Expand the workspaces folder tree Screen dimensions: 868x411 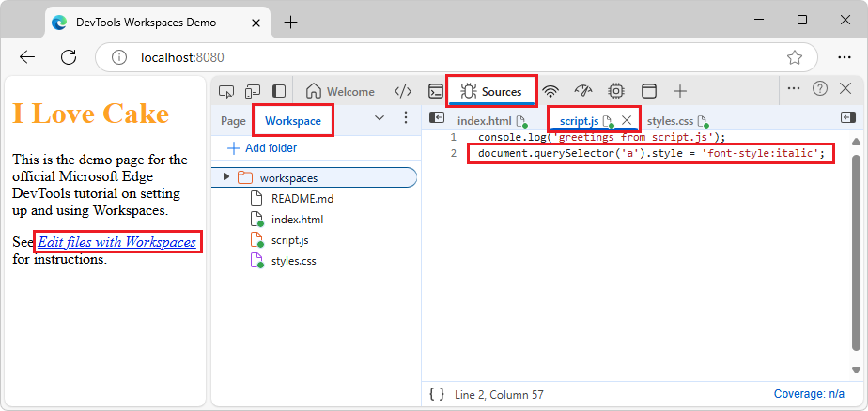coord(226,177)
